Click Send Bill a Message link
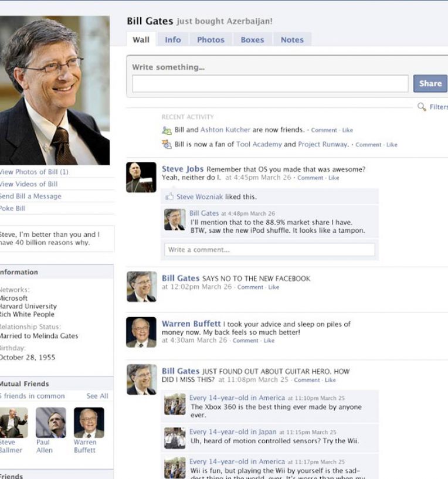 [x=30, y=196]
